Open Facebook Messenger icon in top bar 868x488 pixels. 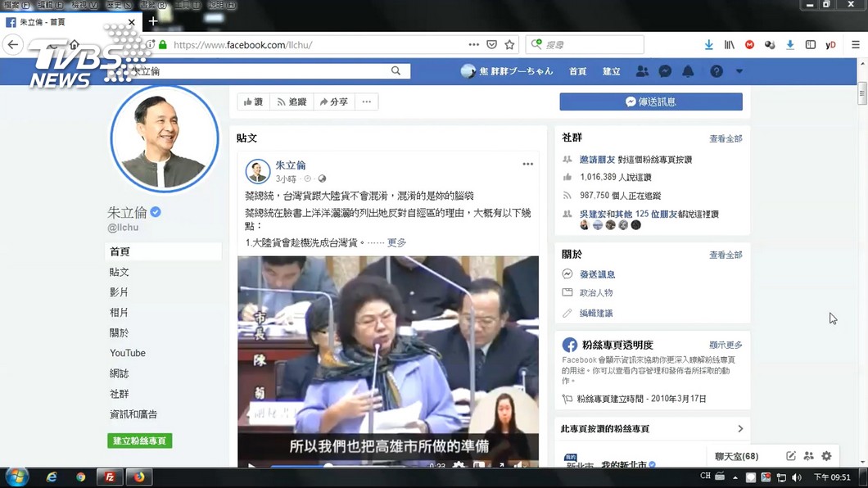[x=665, y=70]
